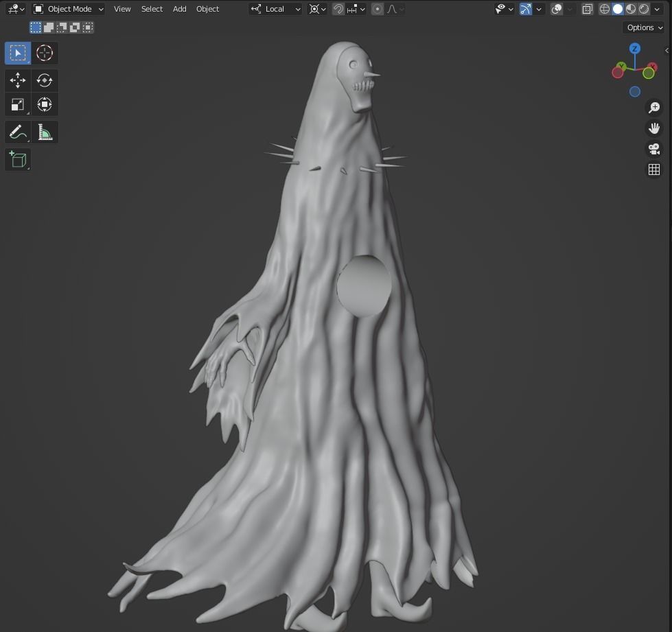Image resolution: width=672 pixels, height=632 pixels.
Task: Toggle snapping with the magnet icon
Action: (x=338, y=9)
